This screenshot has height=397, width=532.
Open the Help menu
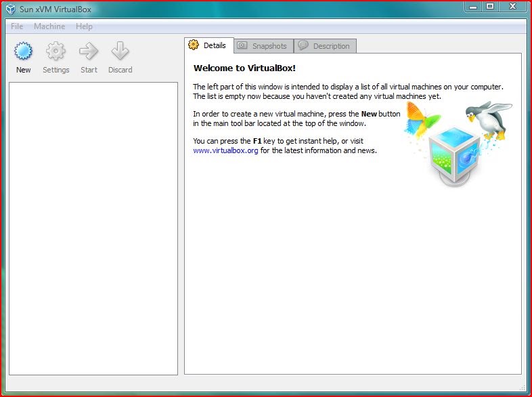click(x=84, y=26)
